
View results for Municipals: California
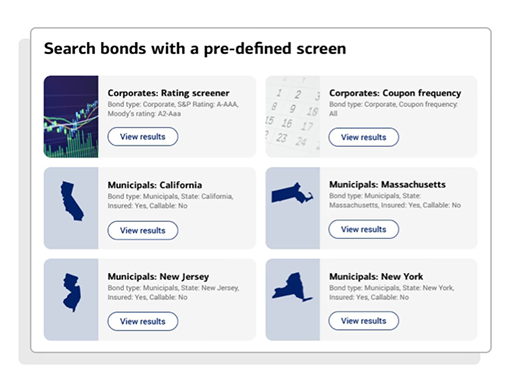pyautogui.click(x=143, y=230)
